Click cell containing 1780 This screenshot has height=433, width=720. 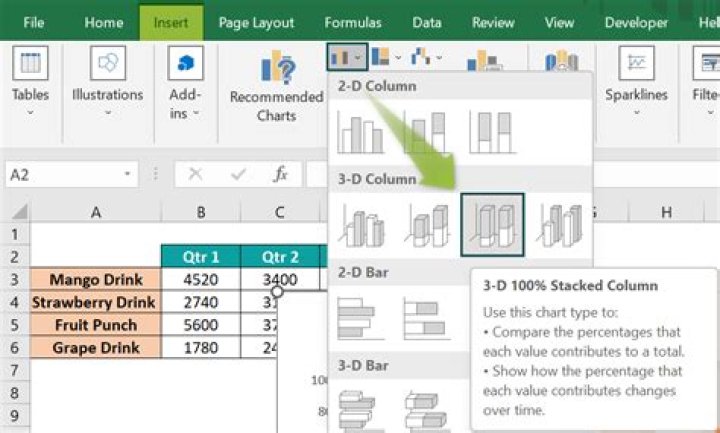click(x=201, y=347)
